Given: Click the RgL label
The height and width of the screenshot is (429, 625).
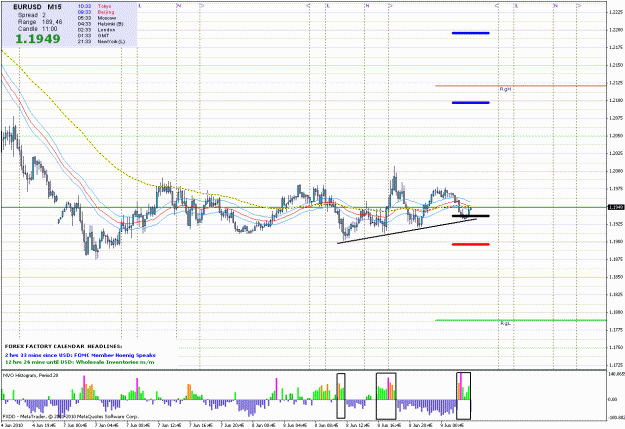Looking at the screenshot, I should pos(505,323).
